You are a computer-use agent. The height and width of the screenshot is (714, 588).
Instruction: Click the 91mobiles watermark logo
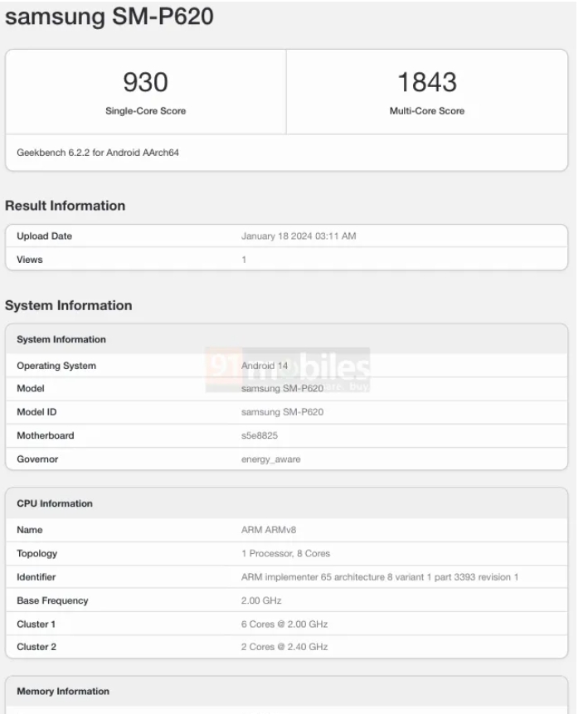coord(287,370)
